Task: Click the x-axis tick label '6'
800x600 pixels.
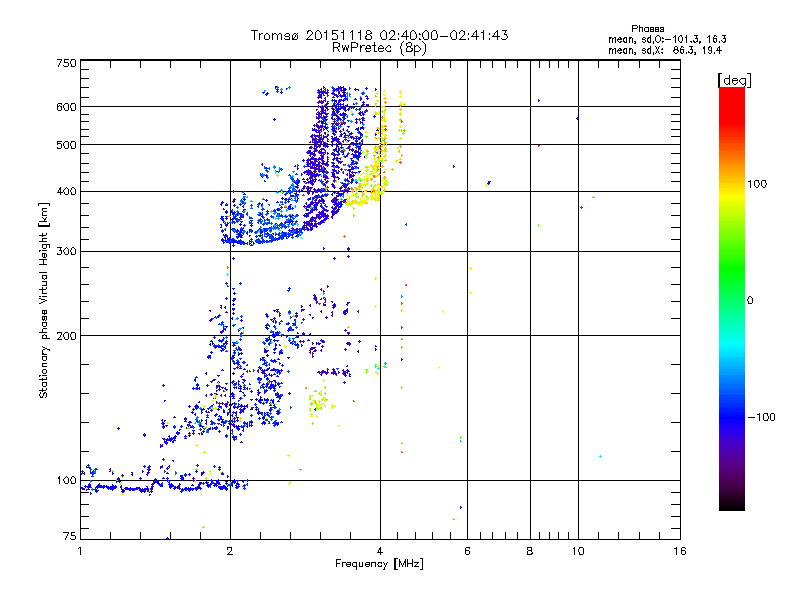Action: tap(467, 551)
